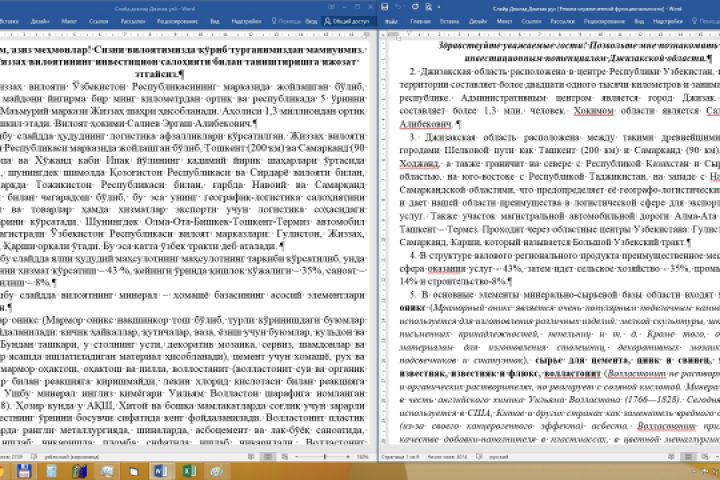The height and width of the screenshot is (480, 720).
Task: Open notepad icon in taskbar
Action: tap(51, 471)
